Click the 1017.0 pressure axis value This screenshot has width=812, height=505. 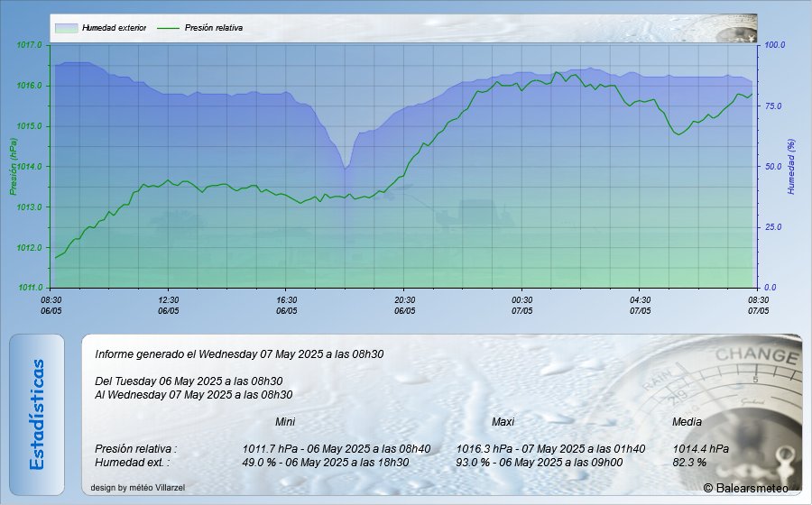click(29, 45)
